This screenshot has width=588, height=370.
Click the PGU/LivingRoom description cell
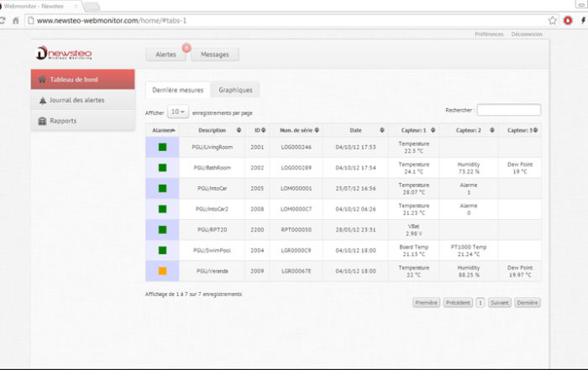click(x=213, y=147)
